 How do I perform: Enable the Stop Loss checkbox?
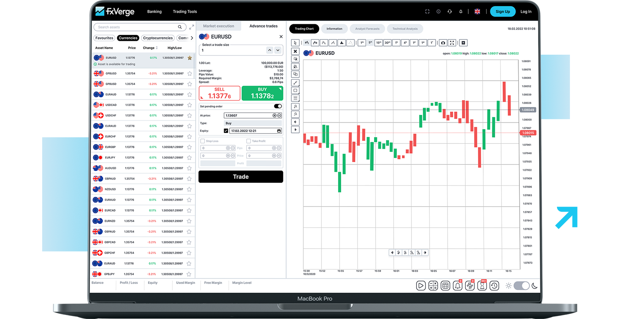203,141
